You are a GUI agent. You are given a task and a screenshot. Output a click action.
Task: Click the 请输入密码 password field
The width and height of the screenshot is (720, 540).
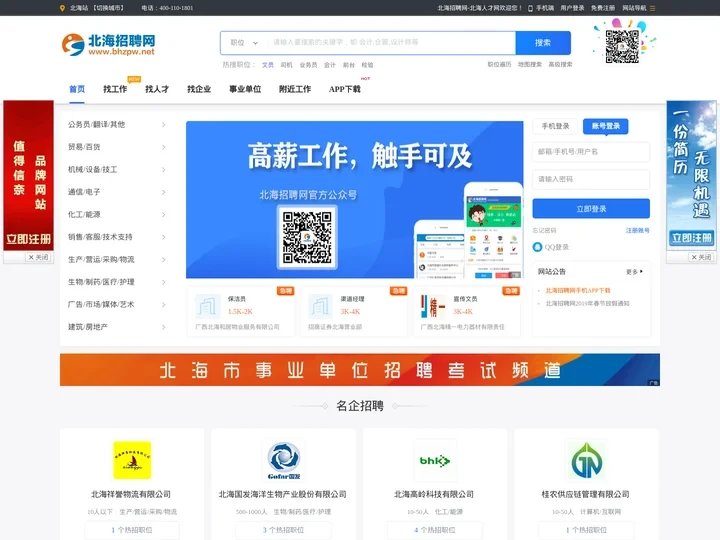[x=591, y=179]
